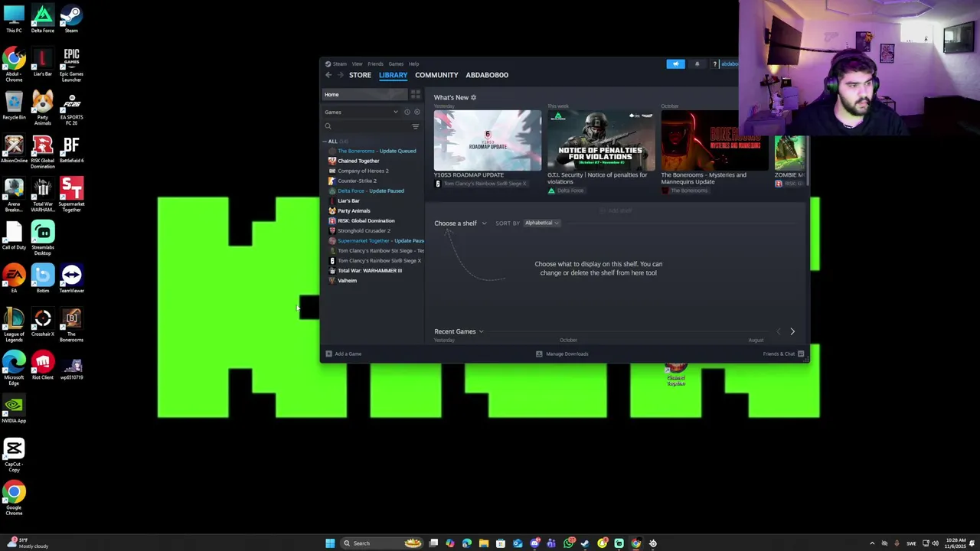Open the Friends menu in Steam
Image resolution: width=980 pixels, height=551 pixels.
point(375,64)
